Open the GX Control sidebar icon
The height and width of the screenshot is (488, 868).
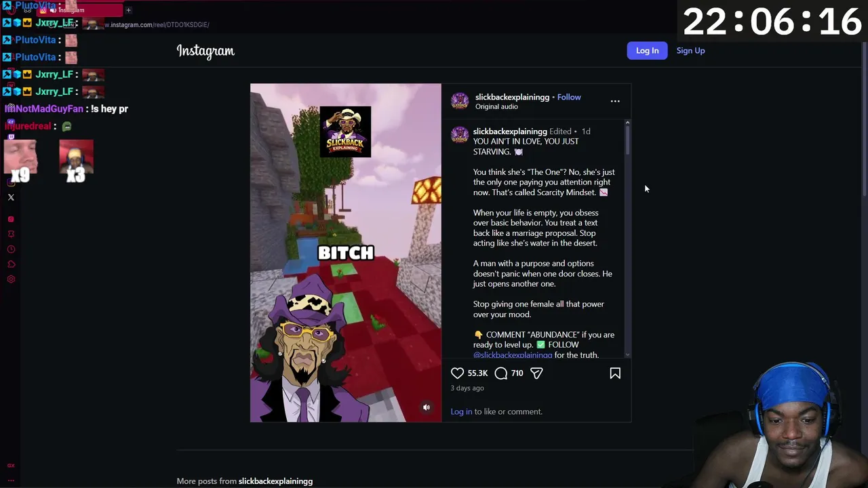coord(11,466)
